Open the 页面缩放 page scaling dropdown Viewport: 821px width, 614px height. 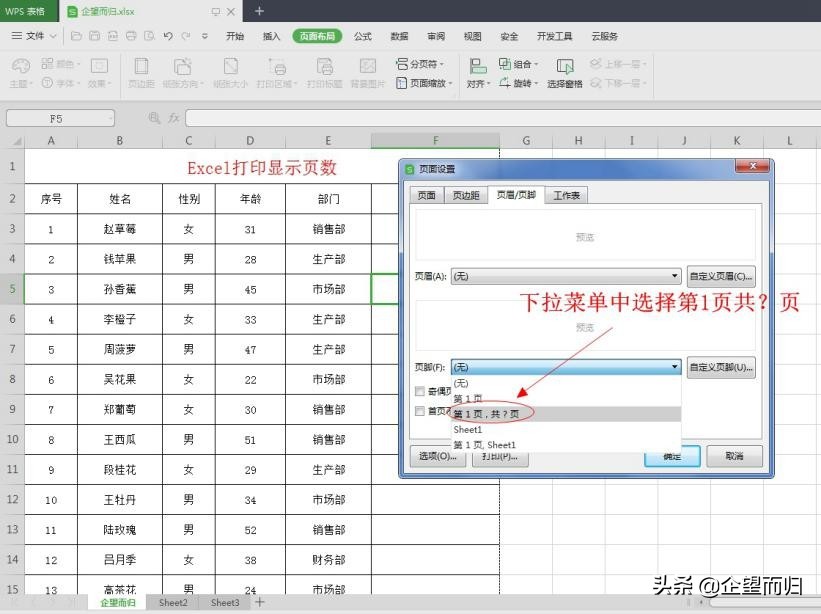point(424,83)
